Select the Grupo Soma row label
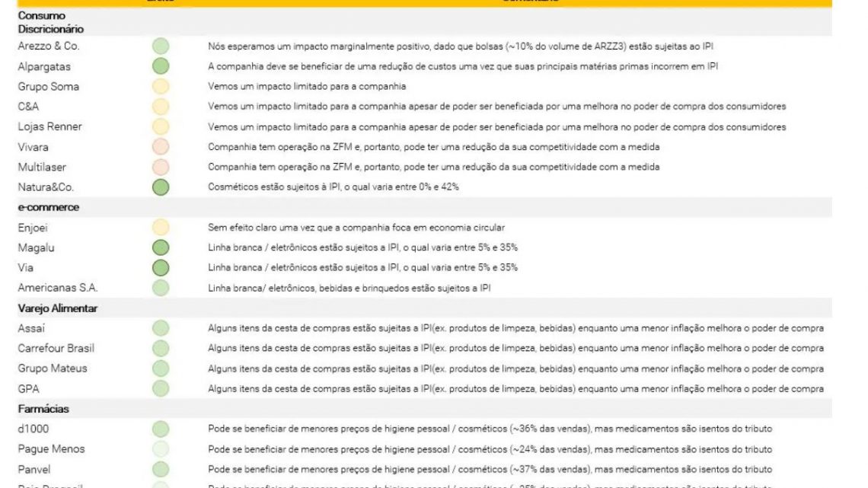 click(48, 86)
